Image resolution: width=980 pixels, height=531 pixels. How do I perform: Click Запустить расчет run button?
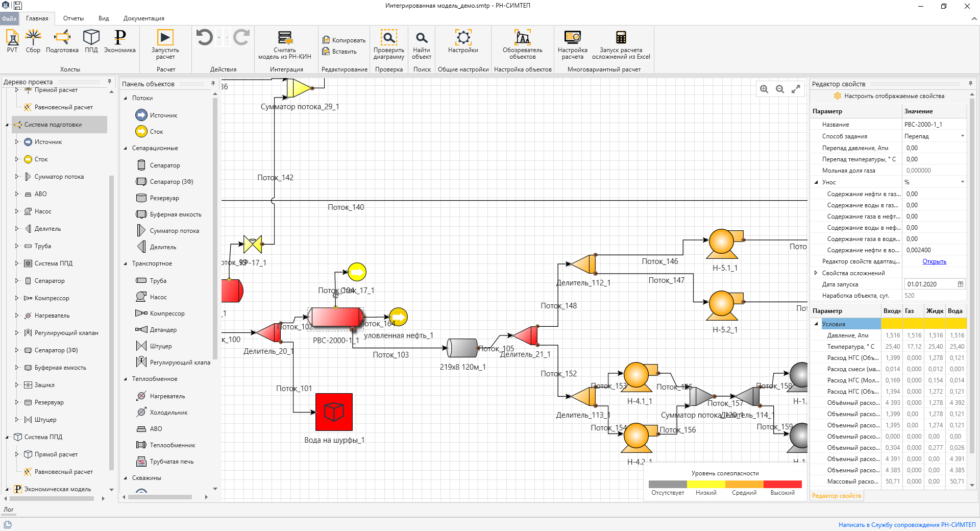[165, 44]
